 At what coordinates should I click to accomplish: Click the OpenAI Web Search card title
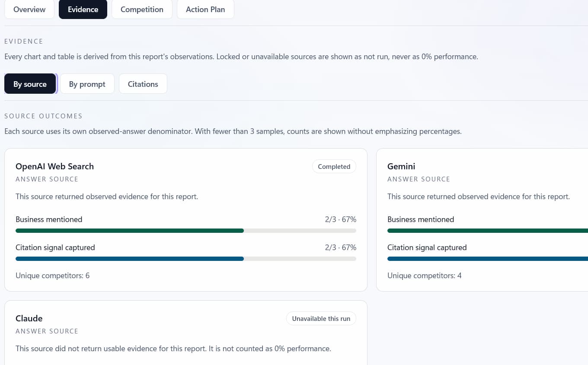coord(54,166)
